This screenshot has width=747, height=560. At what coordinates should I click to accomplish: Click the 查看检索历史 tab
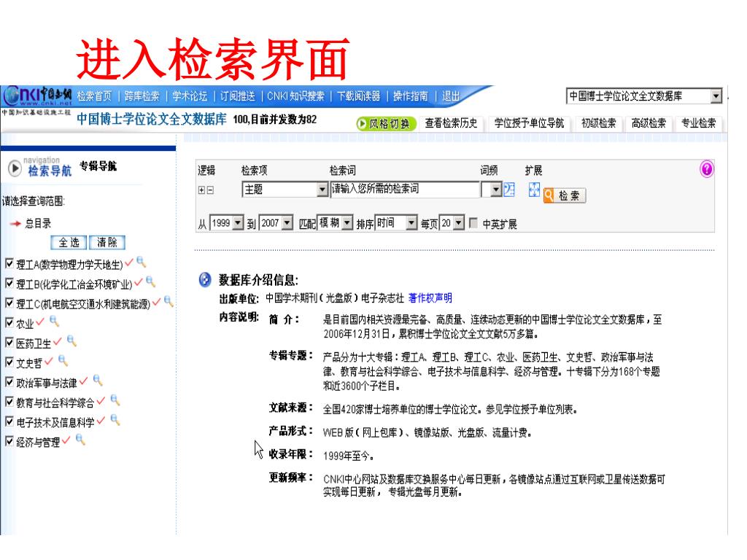click(x=451, y=123)
